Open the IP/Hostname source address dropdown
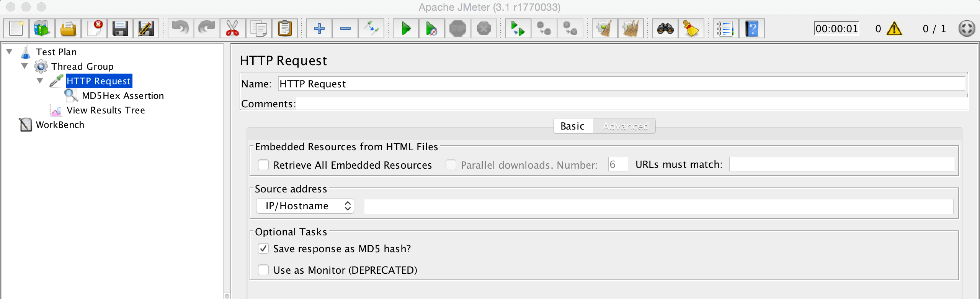 click(x=305, y=206)
